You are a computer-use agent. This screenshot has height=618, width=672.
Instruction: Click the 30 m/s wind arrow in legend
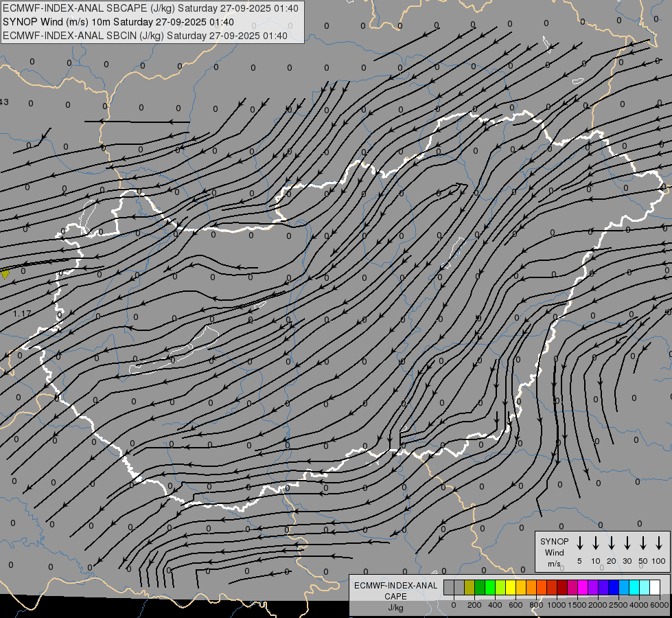(627, 543)
